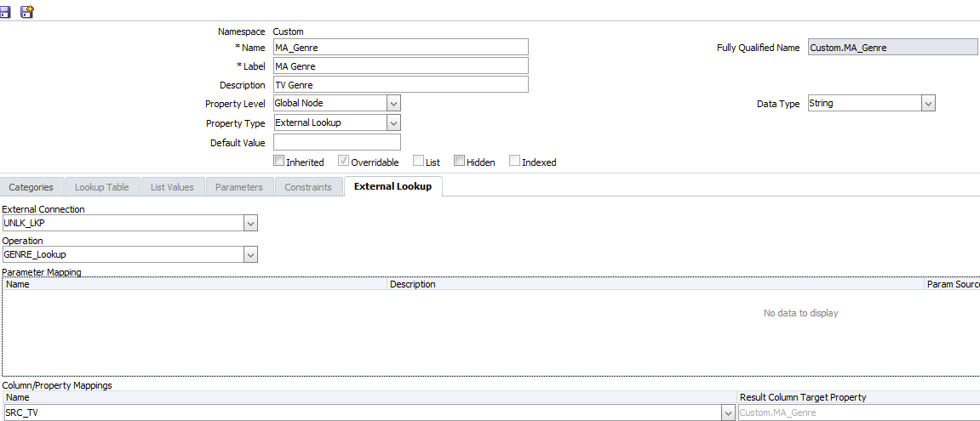This screenshot has width=980, height=421.
Task: Click the Save icon in the toolbar
Action: click(6, 12)
